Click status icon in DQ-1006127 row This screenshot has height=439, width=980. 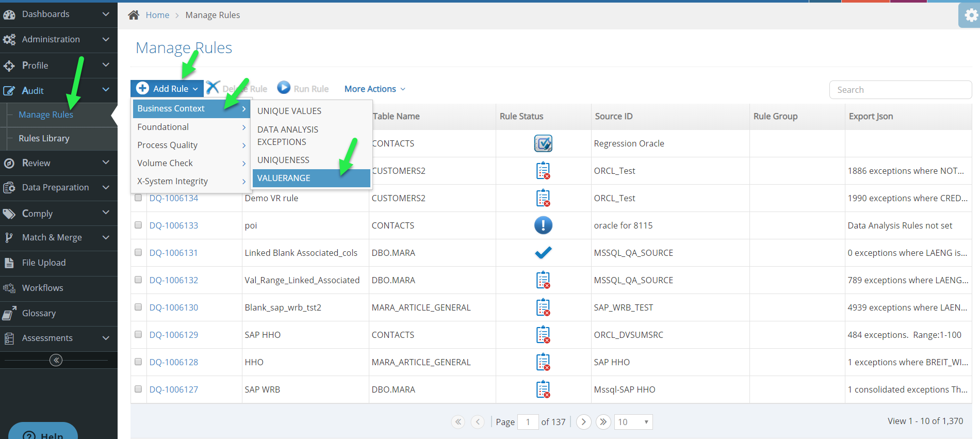click(543, 389)
